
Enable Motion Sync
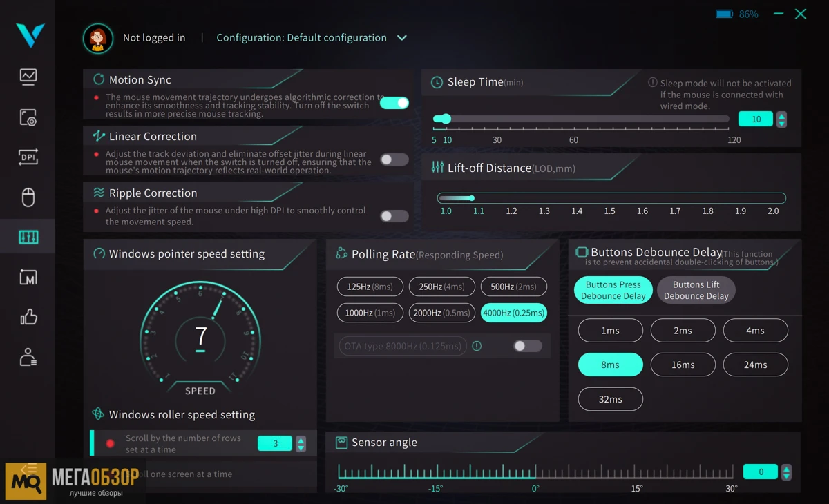(x=394, y=101)
